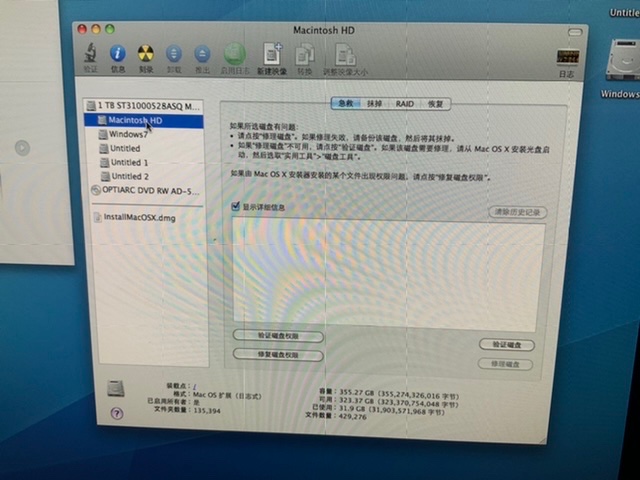The image size is (640, 480).
Task: Click the Enable Journaling (启用日志) icon
Action: coord(235,54)
